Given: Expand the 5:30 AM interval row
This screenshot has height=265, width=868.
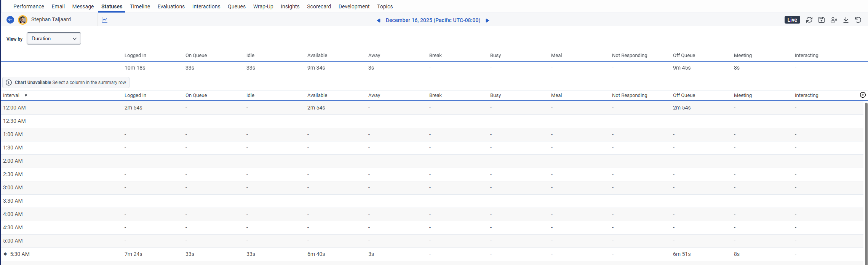Looking at the screenshot, I should pos(5,254).
